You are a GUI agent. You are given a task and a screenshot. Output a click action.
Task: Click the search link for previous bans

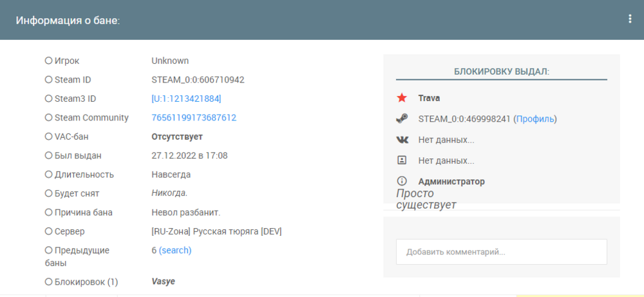click(x=175, y=250)
